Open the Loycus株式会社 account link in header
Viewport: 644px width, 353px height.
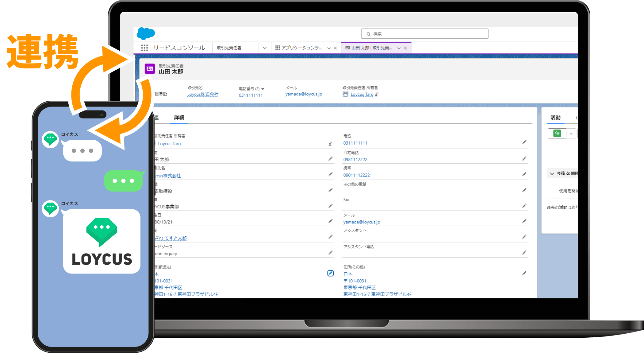(203, 94)
